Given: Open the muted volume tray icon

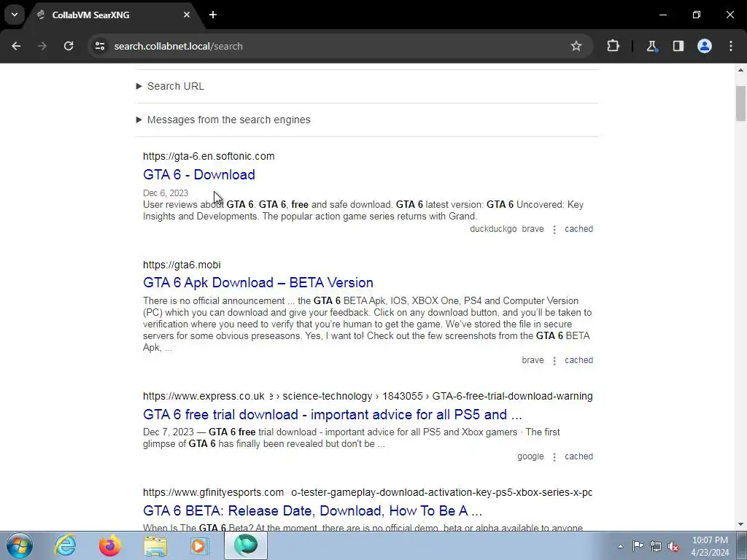Looking at the screenshot, I should pos(673,546).
